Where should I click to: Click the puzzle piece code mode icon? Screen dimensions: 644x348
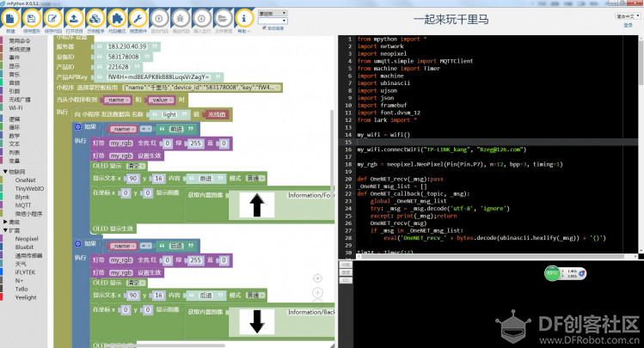[117, 19]
